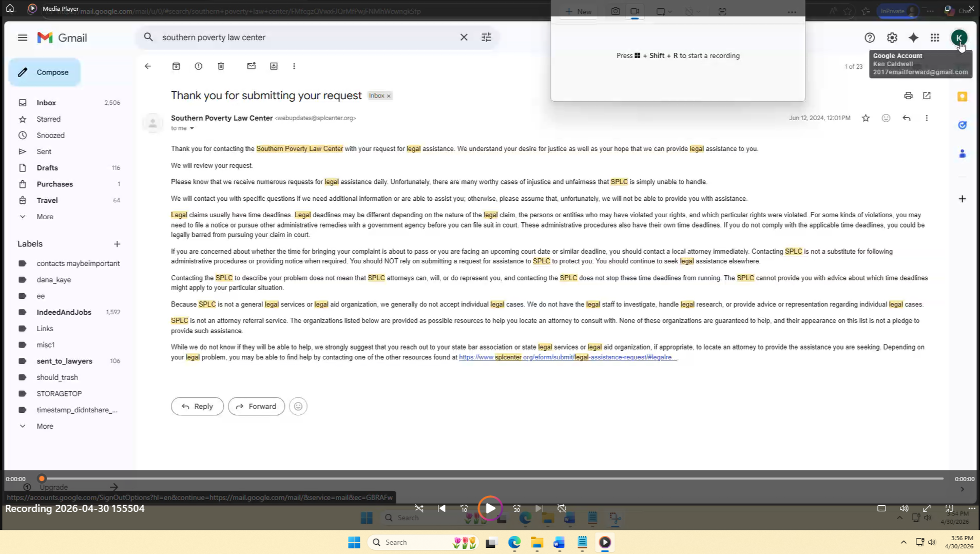Skip back 10 seconds in Media Player

464,508
